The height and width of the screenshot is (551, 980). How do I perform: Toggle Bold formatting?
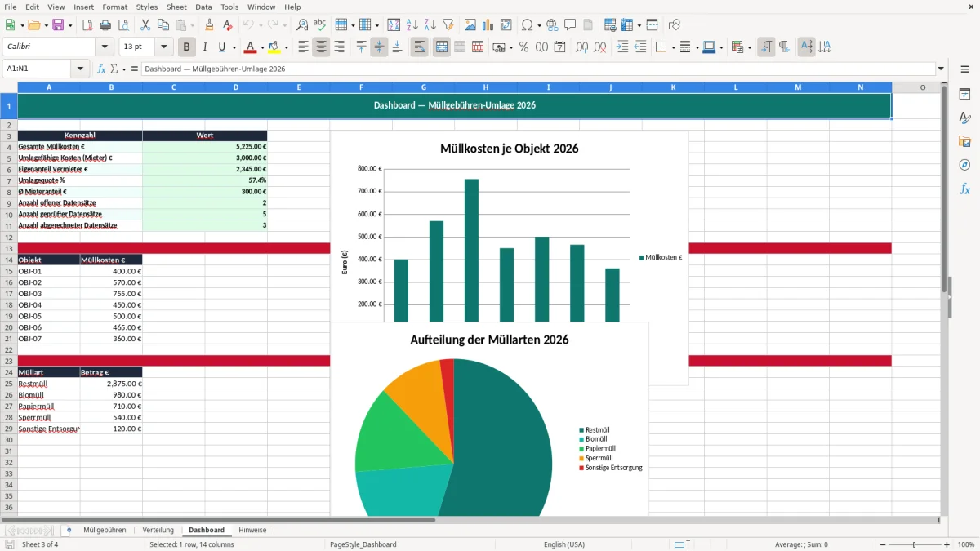point(187,47)
